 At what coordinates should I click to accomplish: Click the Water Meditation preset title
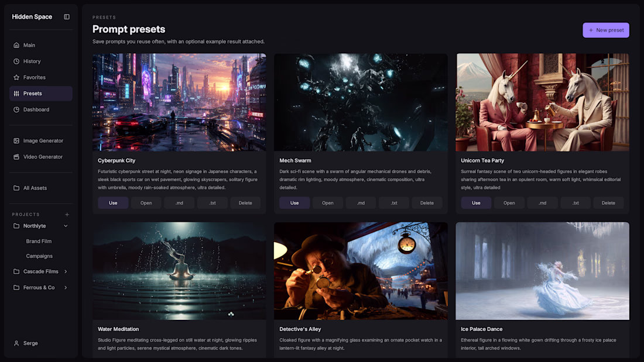[x=118, y=329]
